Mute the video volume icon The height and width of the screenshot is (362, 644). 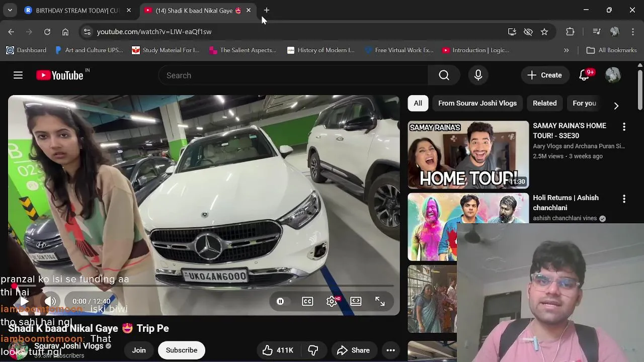coord(50,302)
